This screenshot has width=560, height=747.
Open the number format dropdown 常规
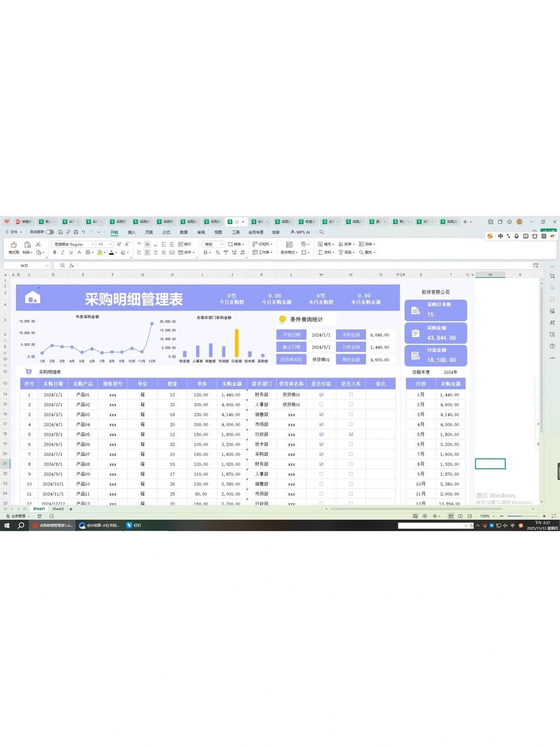[x=222, y=244]
